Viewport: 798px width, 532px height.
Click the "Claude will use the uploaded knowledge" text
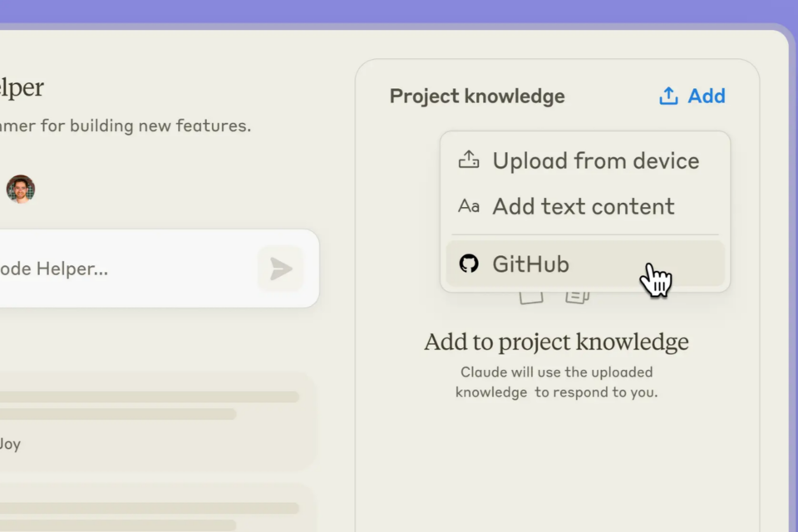pyautogui.click(x=556, y=382)
